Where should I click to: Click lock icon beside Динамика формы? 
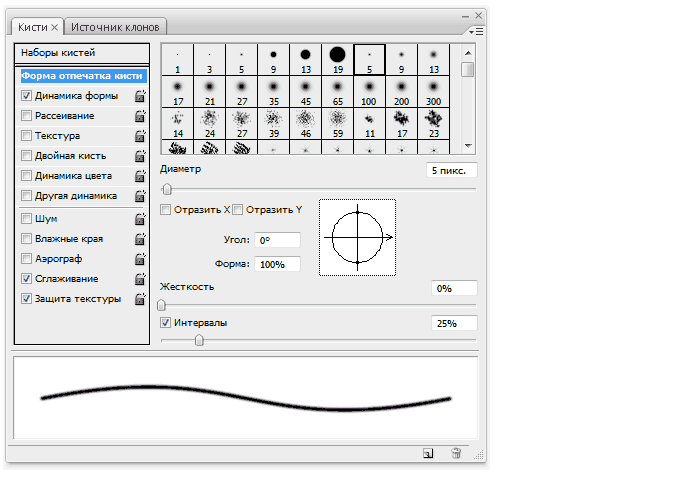pyautogui.click(x=140, y=96)
